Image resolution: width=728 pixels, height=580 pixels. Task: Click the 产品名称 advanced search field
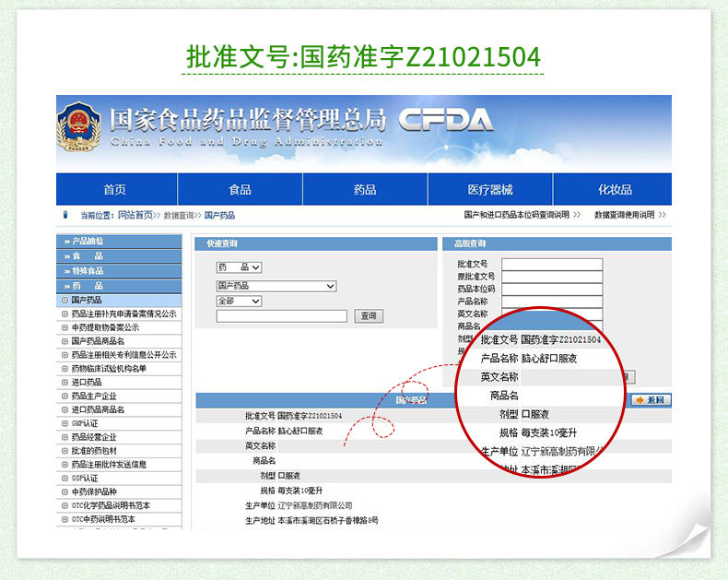pos(552,302)
